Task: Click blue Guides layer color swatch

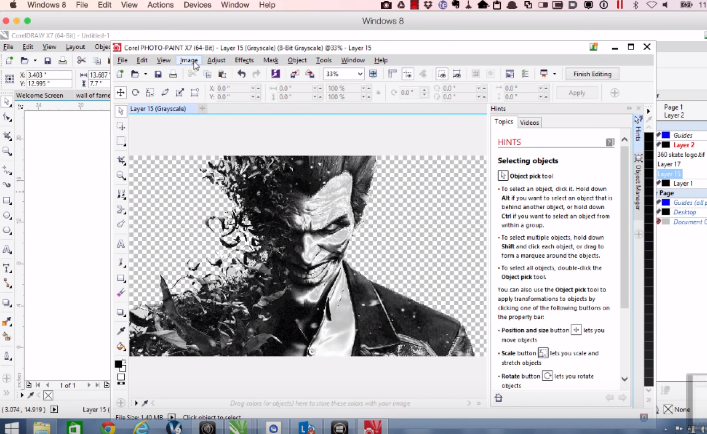Action: pos(666,135)
